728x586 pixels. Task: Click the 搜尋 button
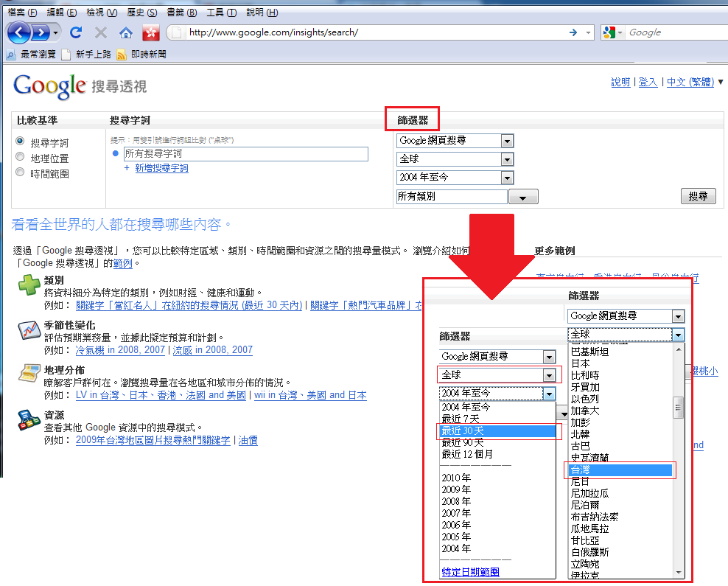coord(697,196)
